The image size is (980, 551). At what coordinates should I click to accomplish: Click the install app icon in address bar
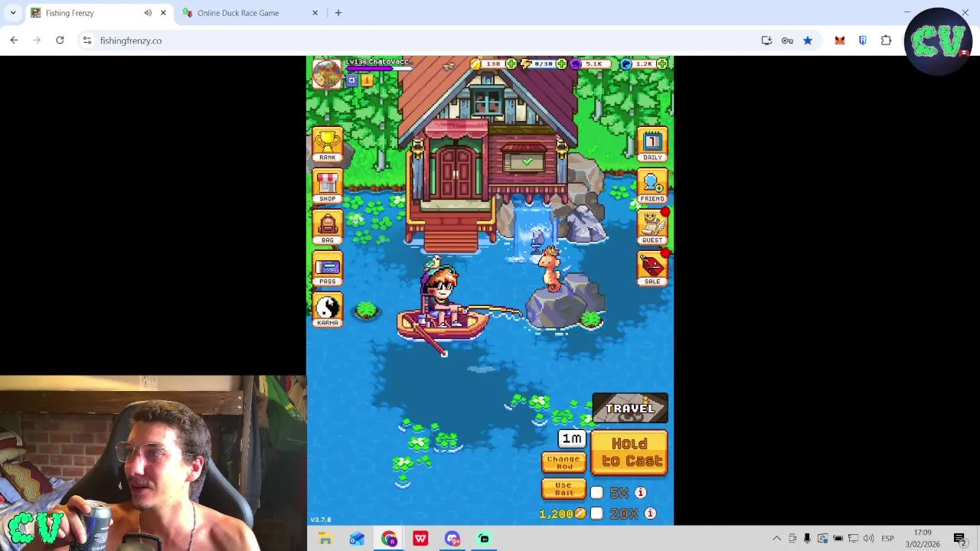[x=766, y=41]
